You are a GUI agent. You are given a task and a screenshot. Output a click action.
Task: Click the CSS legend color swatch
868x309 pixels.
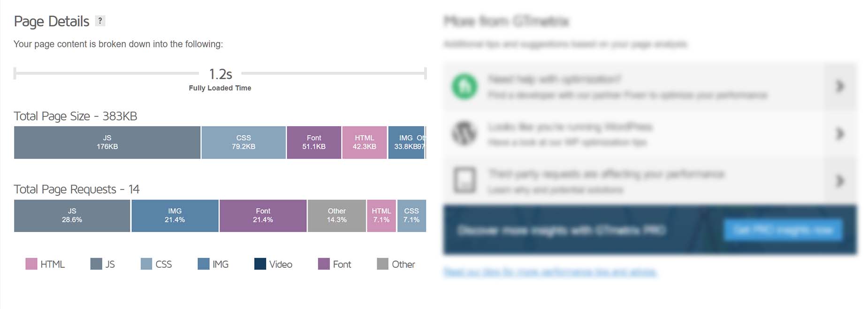tap(146, 264)
